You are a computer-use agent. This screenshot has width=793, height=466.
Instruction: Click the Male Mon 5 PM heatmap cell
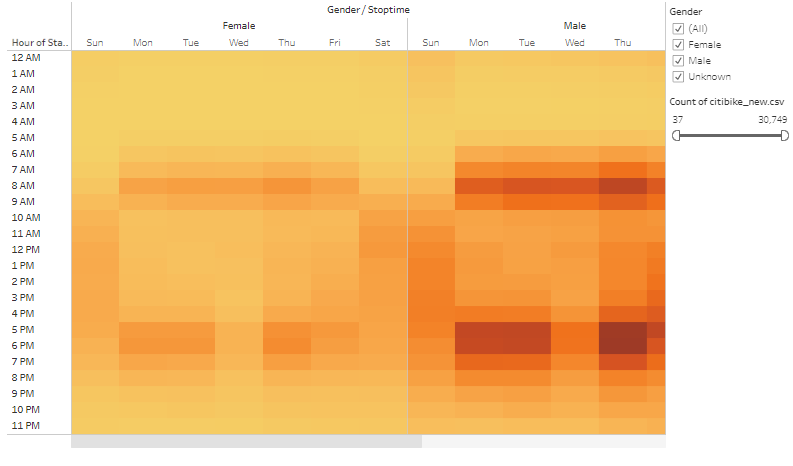(478, 330)
